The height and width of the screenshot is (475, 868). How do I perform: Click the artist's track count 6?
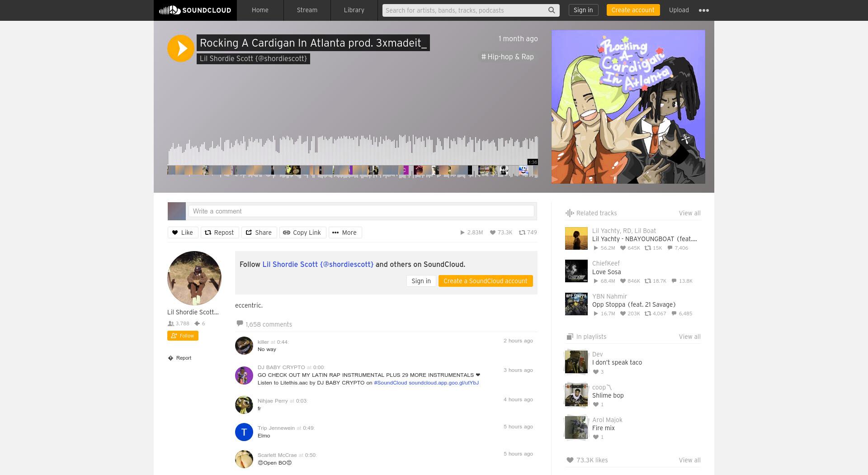tap(200, 323)
